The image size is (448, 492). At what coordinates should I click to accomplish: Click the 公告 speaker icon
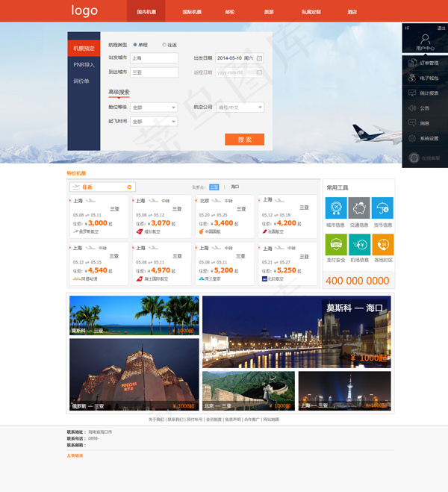[x=412, y=108]
